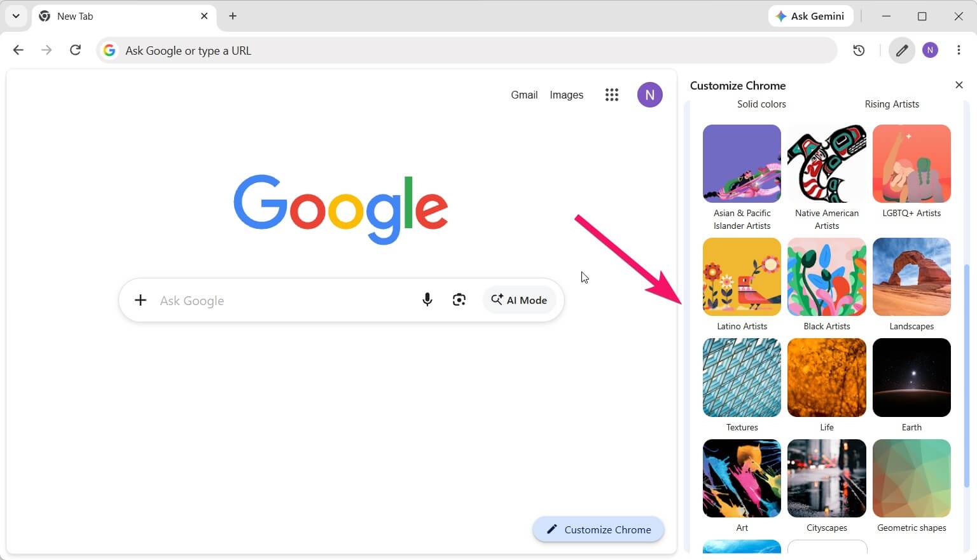
Task: Choose Art theme thumbnail
Action: pyautogui.click(x=742, y=478)
